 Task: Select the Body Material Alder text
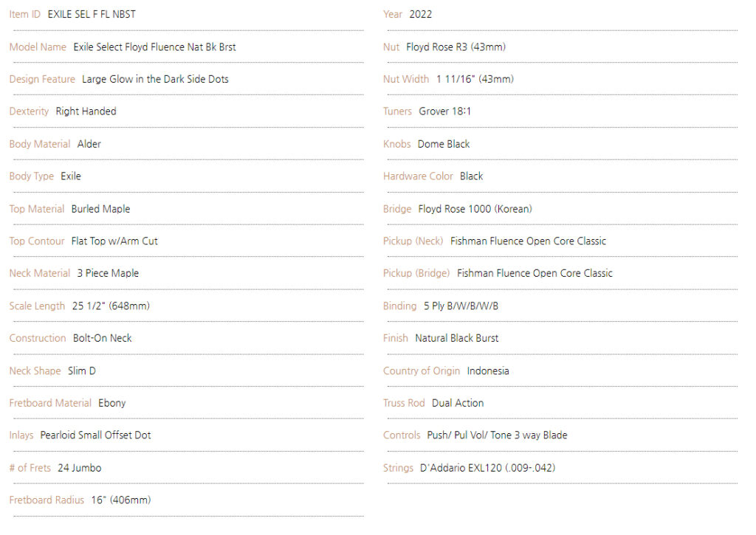point(89,144)
